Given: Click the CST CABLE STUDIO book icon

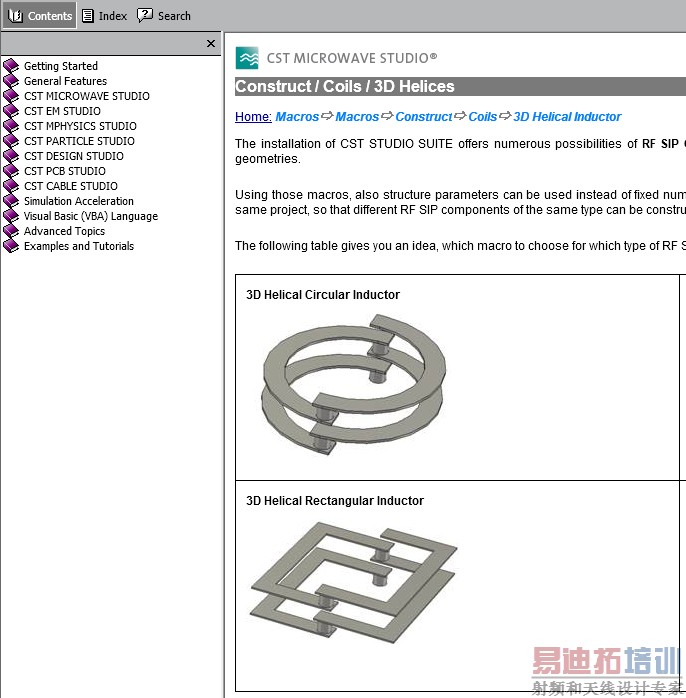Looking at the screenshot, I should click(11, 186).
